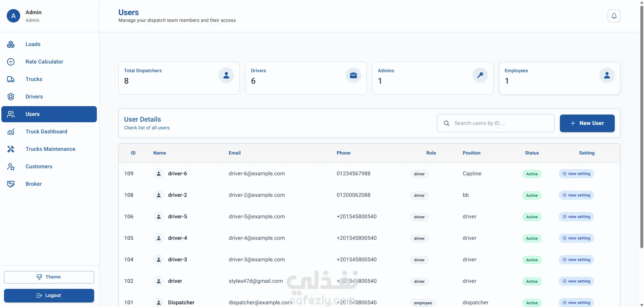Click the avatar icon beside driver-3
Screen dimensions: 644x307
point(159,260)
